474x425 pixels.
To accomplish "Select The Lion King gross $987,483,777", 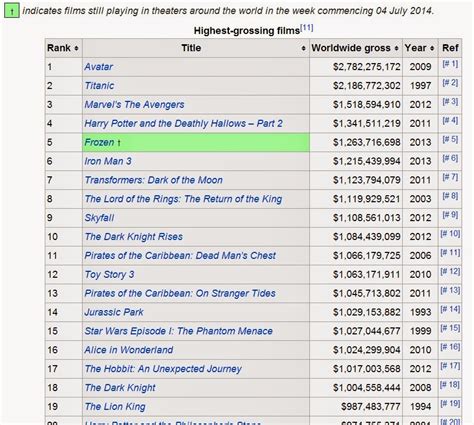I will [x=371, y=407].
